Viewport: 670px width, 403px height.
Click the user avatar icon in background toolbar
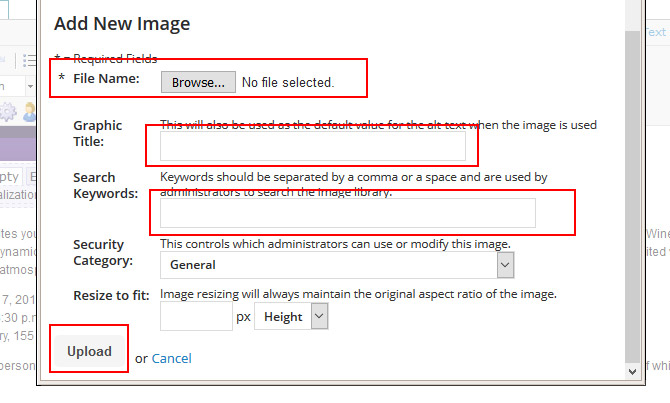point(29,110)
